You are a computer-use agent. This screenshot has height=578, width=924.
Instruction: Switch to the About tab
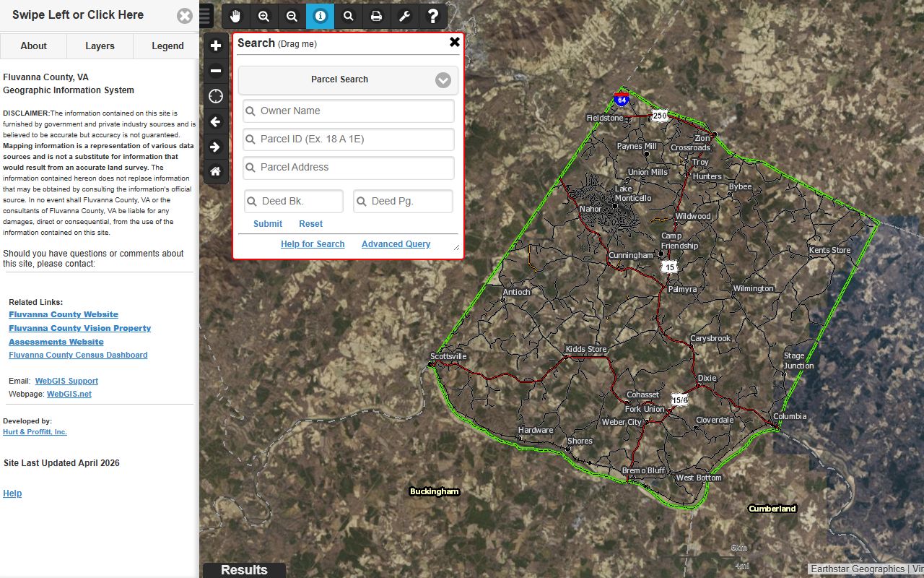click(33, 46)
